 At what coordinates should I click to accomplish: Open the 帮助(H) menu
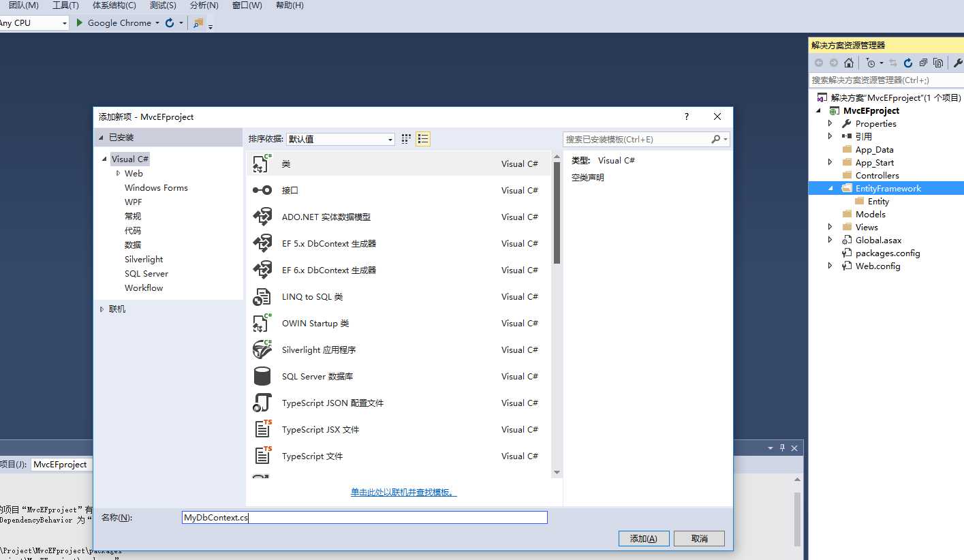(x=290, y=5)
